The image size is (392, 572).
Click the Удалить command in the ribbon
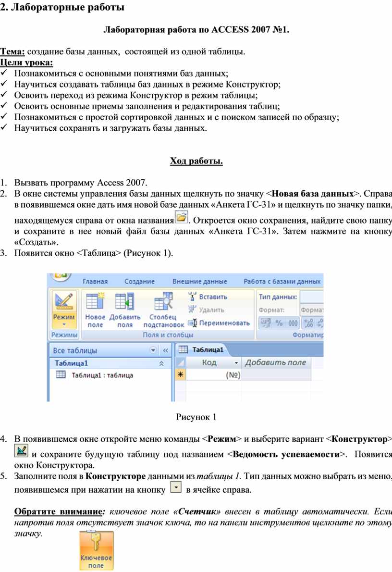click(x=207, y=310)
